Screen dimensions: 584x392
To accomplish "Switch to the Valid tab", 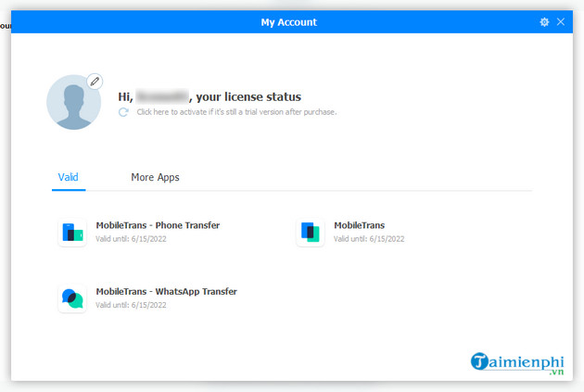I will click(x=69, y=177).
